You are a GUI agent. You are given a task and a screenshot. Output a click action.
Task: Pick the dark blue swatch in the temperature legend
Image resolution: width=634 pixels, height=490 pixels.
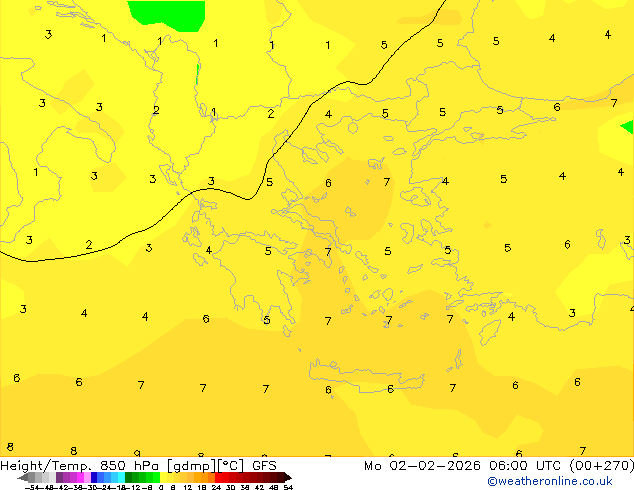[x=94, y=477]
